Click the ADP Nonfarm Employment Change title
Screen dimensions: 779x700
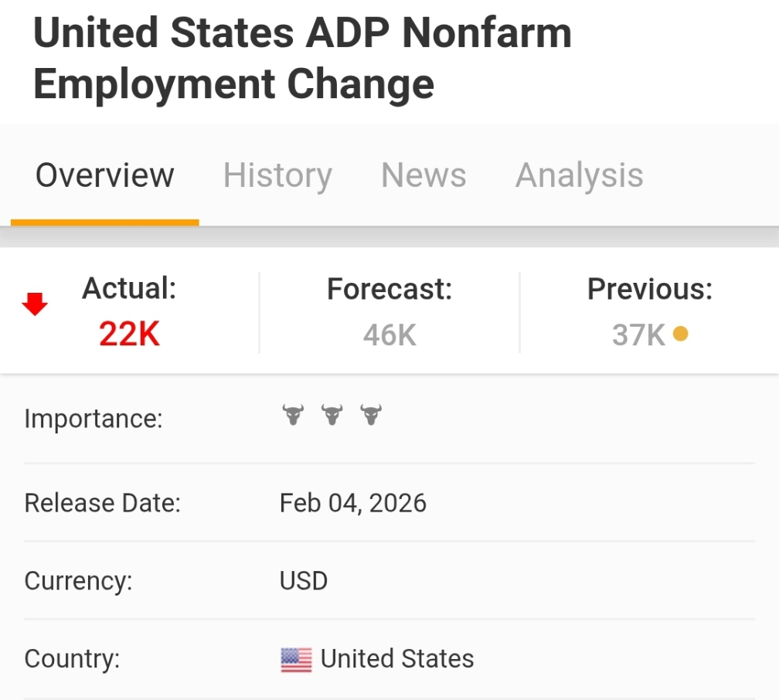point(302,59)
